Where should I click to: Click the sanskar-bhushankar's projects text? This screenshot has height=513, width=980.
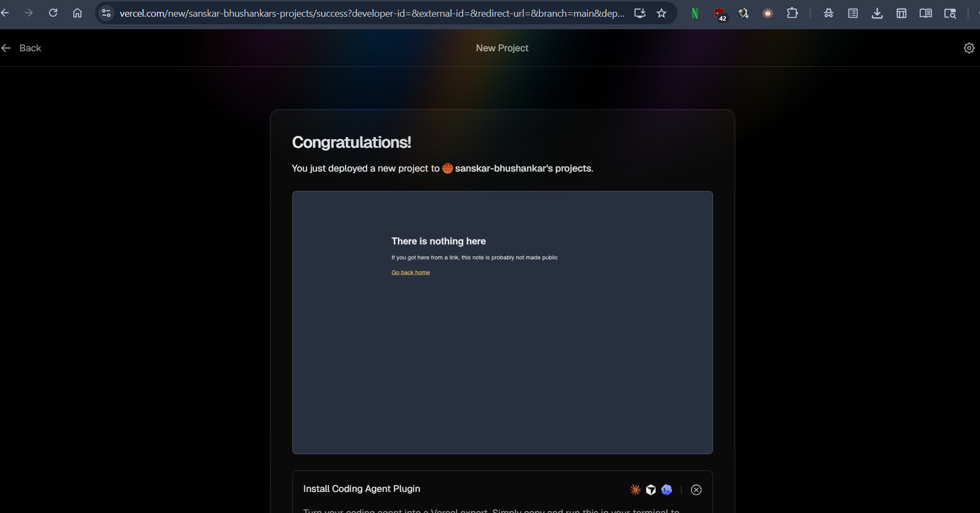point(524,168)
